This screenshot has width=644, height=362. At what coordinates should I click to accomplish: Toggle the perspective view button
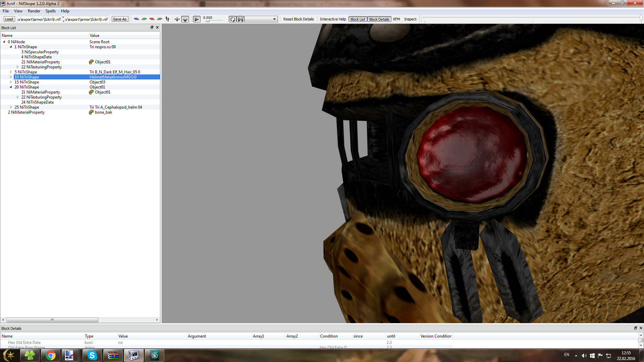(185, 19)
